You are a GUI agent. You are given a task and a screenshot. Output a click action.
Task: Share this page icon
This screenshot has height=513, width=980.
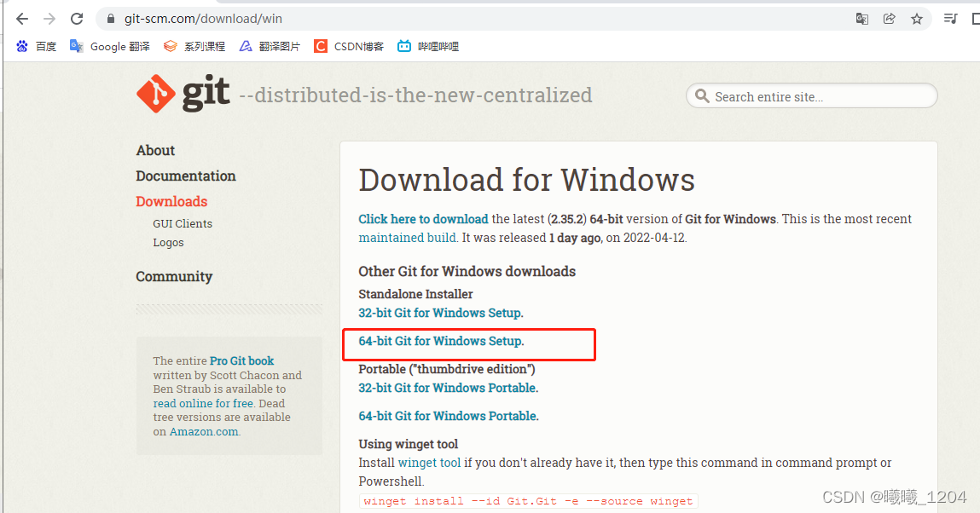pos(889,19)
